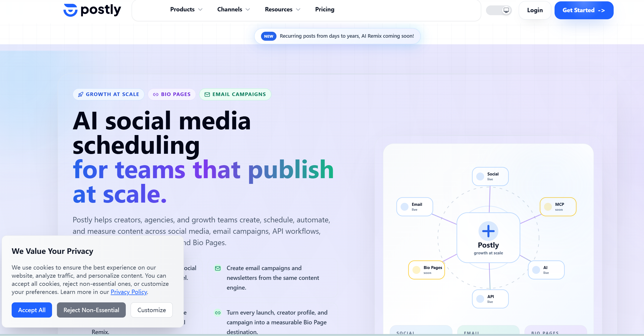
Task: Click the envelope icon in Email Campaigns badge
Action: tap(207, 94)
